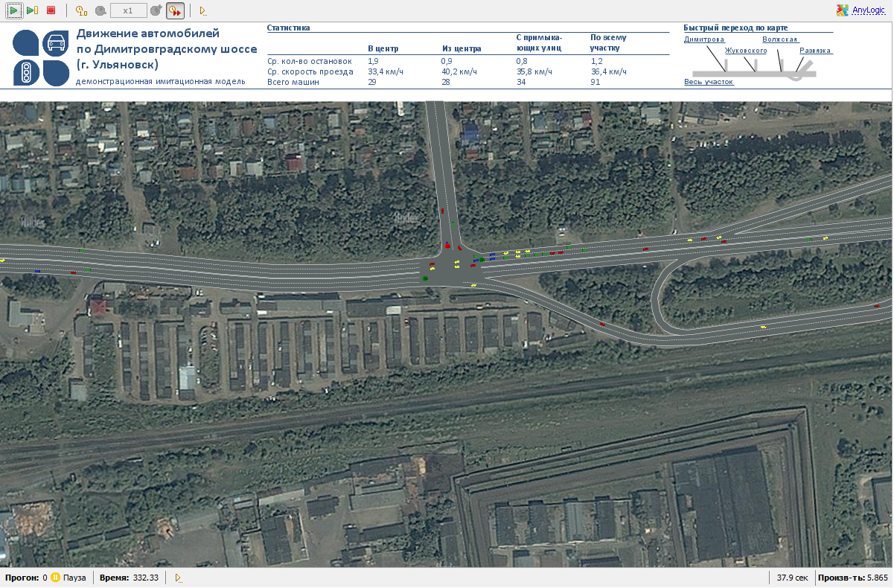The image size is (894, 588).
Task: Open the toolbar's experiment arrow dropdown
Action: pyautogui.click(x=202, y=10)
